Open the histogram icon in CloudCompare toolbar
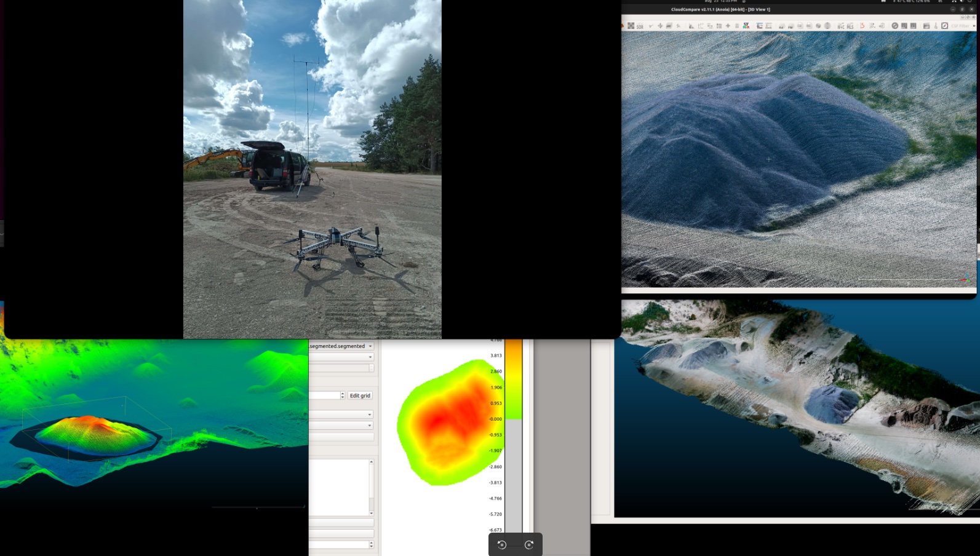 pyautogui.click(x=691, y=26)
